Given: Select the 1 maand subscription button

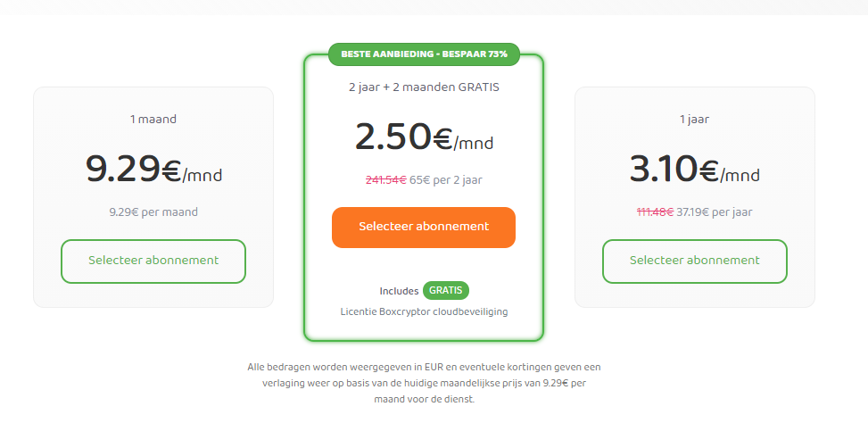Looking at the screenshot, I should 153,261.
